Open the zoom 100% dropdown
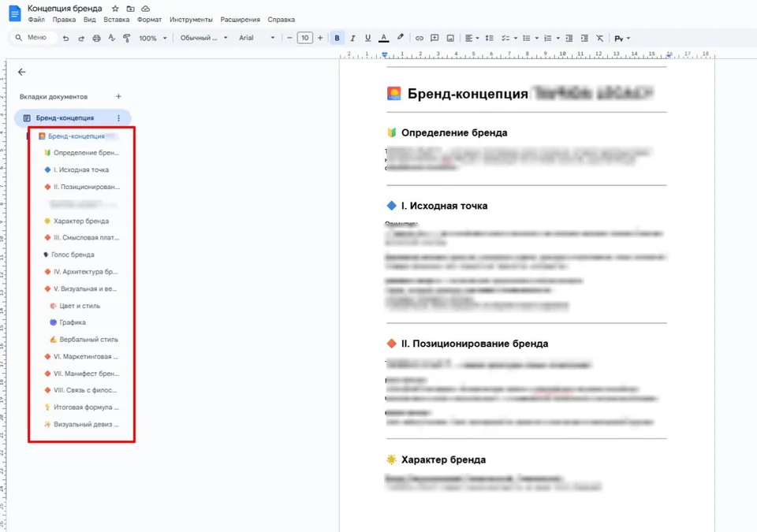757x532 pixels. tap(152, 38)
